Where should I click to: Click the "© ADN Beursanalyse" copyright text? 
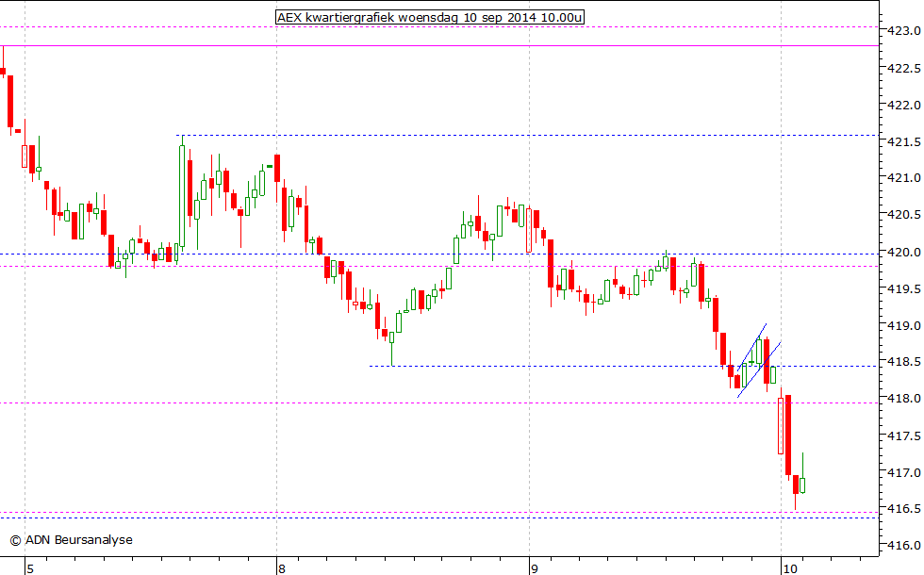click(x=71, y=540)
